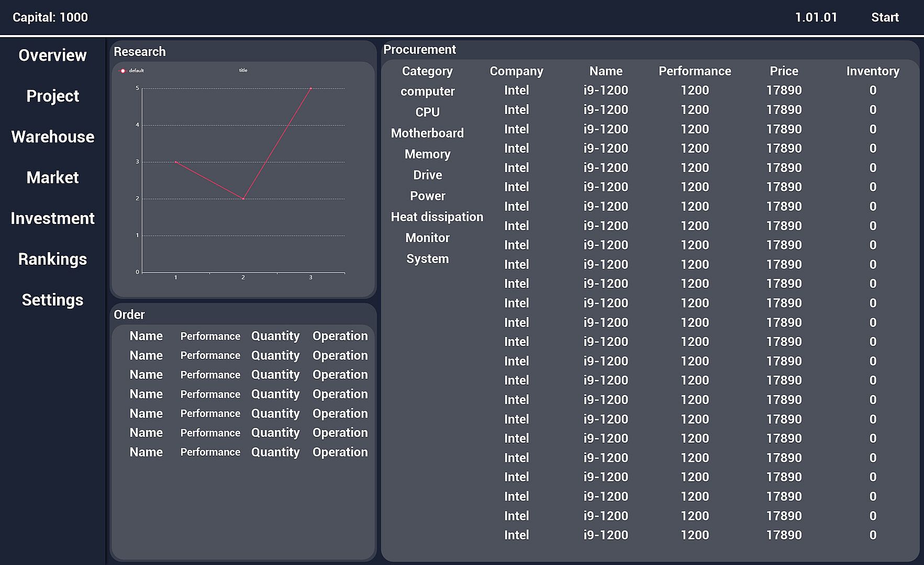Click the Inventory column header
Image resolution: width=924 pixels, height=565 pixels.
(x=873, y=71)
